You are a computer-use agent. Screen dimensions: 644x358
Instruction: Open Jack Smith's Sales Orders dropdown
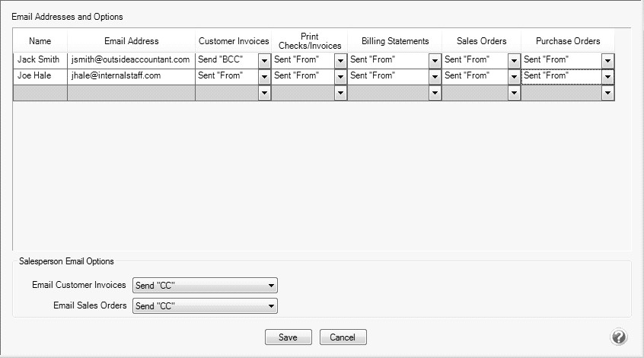[514, 60]
